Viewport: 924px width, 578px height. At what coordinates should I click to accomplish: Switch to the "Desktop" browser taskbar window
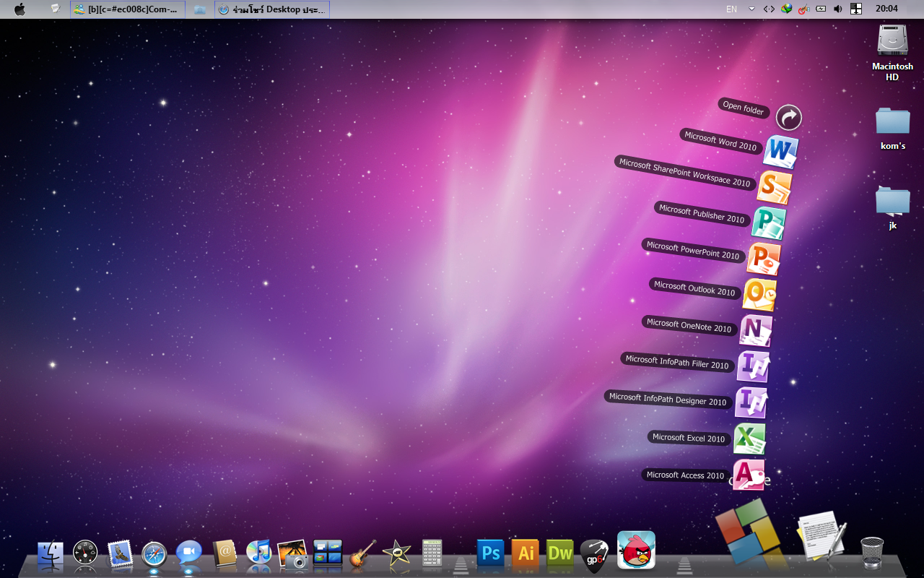click(272, 9)
